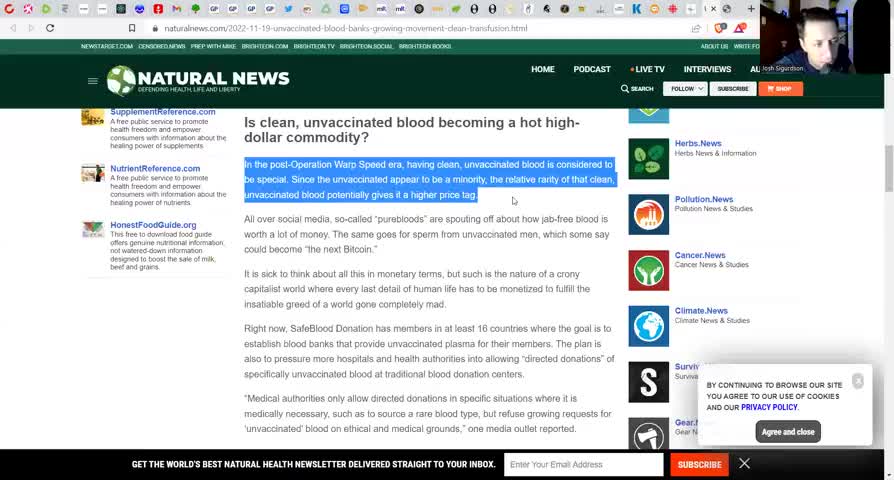Open the Herbs.News link

698,143
